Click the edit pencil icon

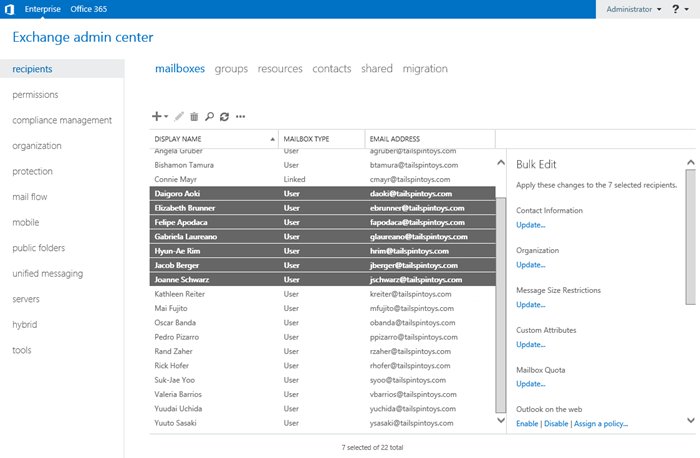(x=179, y=117)
